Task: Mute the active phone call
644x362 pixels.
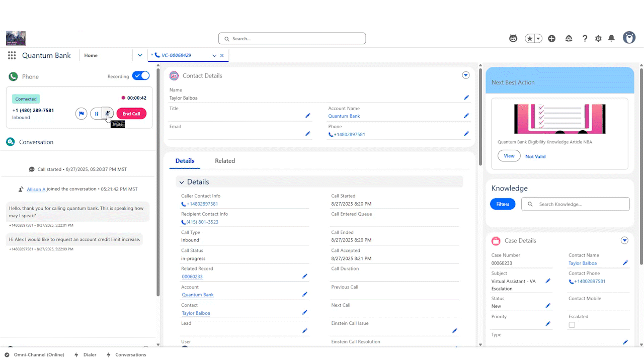Action: point(108,114)
